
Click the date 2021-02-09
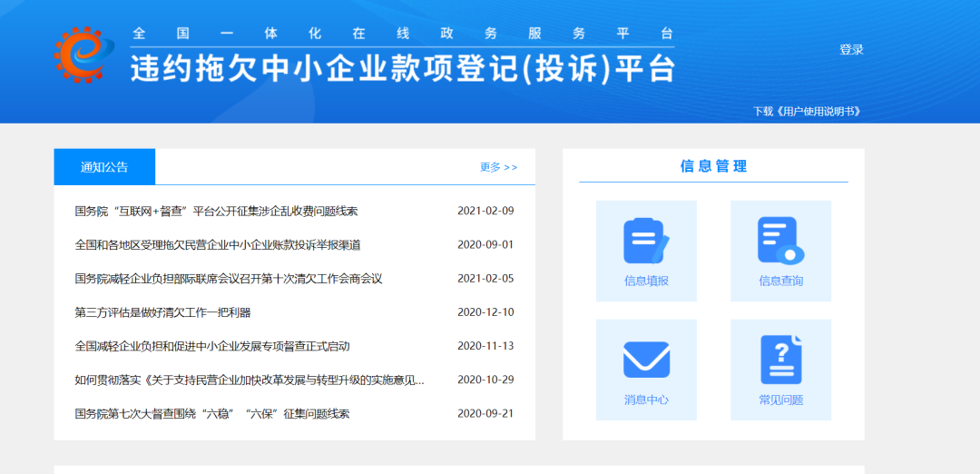tap(485, 211)
